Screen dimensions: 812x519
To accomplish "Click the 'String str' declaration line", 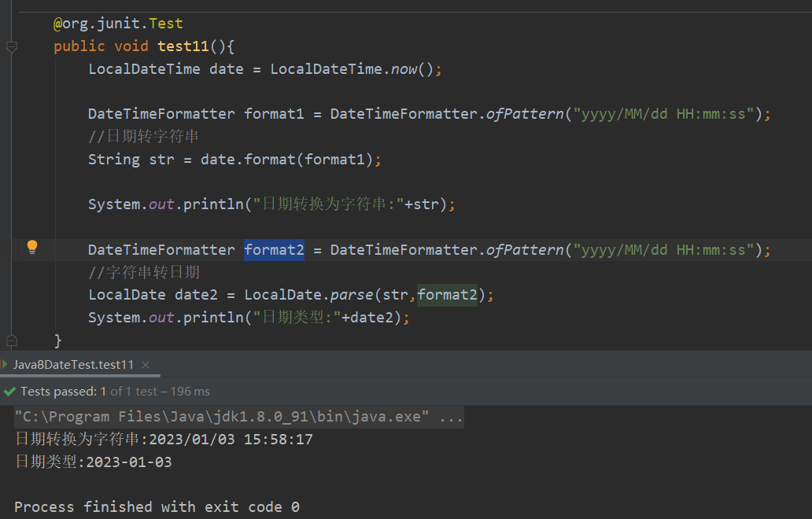I will point(234,160).
